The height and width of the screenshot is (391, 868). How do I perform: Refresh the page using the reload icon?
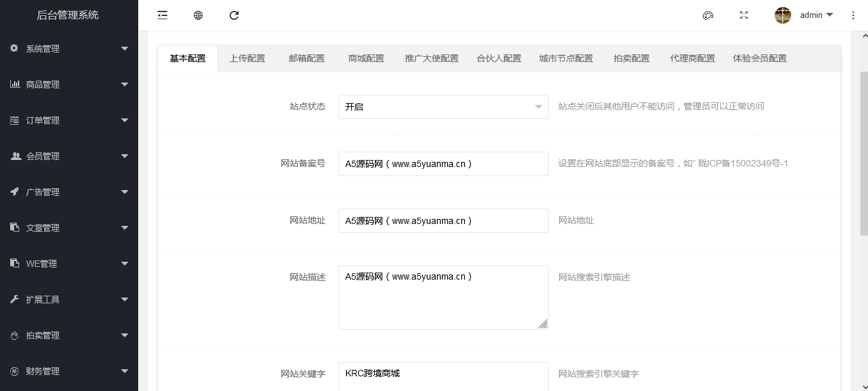234,15
